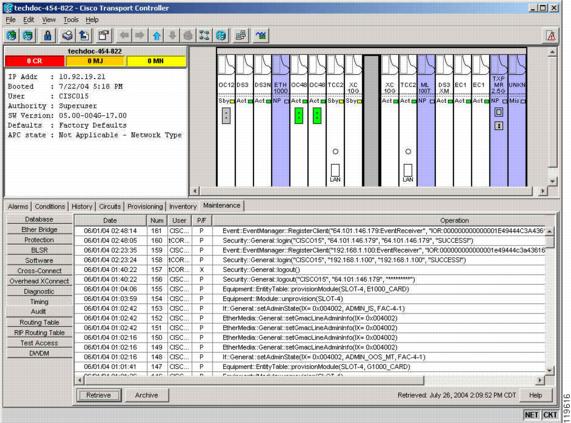Viewport: 571px width, 423px height.
Task: Click the orange 0 MJ alarm counter
Action: (95, 61)
